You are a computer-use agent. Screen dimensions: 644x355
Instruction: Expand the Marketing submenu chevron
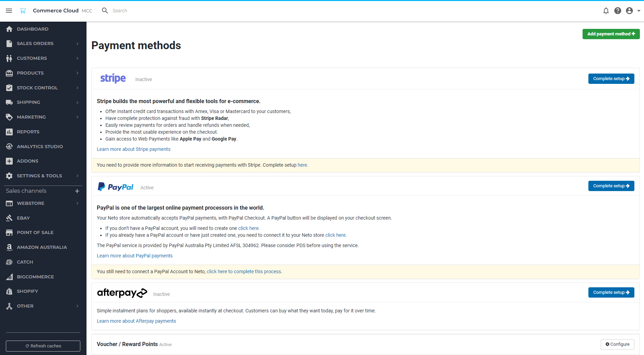click(78, 117)
